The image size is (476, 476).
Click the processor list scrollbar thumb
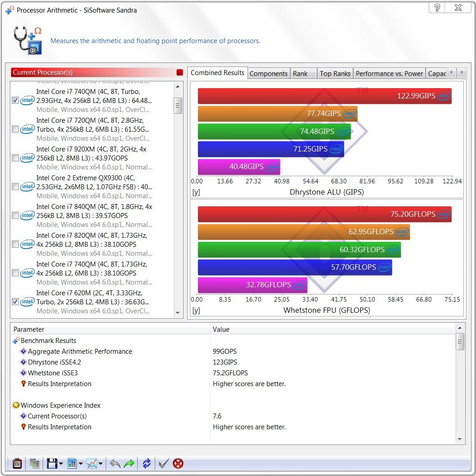(x=178, y=105)
